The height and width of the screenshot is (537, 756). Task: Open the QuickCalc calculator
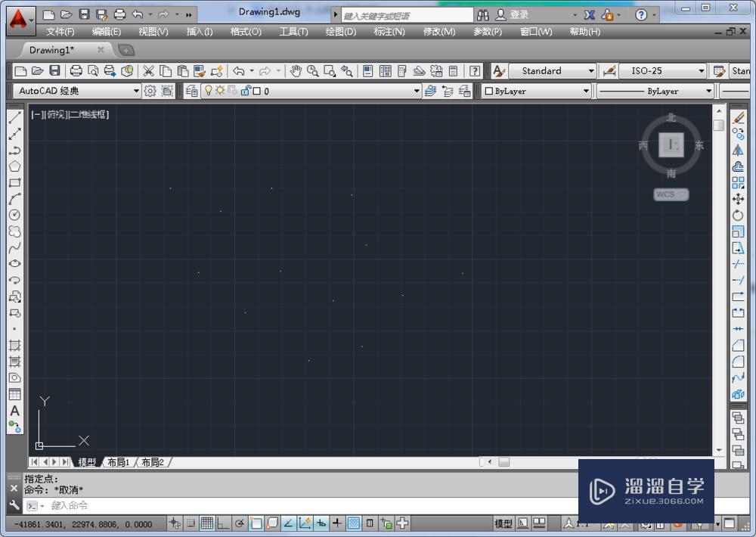(453, 71)
